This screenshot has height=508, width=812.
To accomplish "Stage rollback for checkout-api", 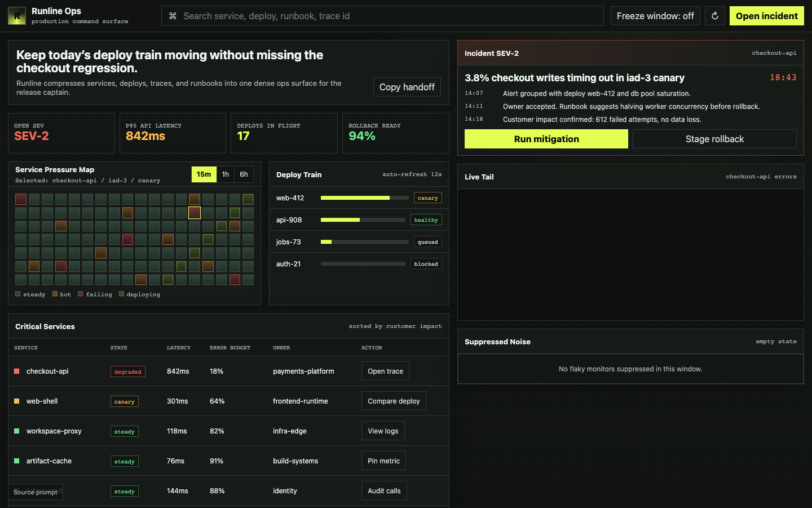I will 714,139.
